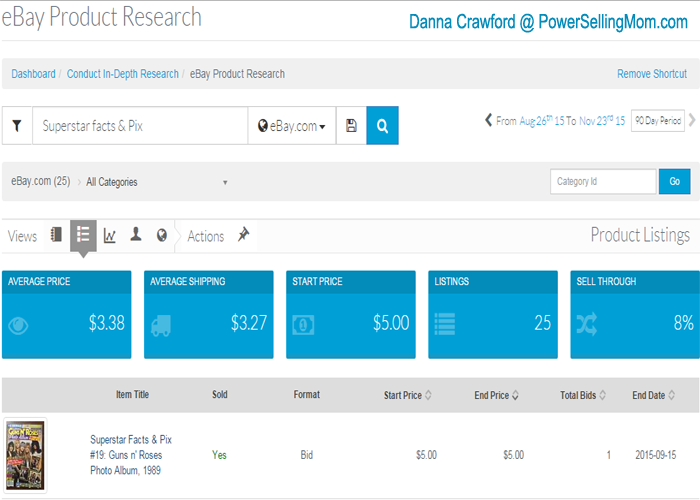Click the Dashboard breadcrumb link
Viewport: 700px width, 500px height.
(x=33, y=74)
